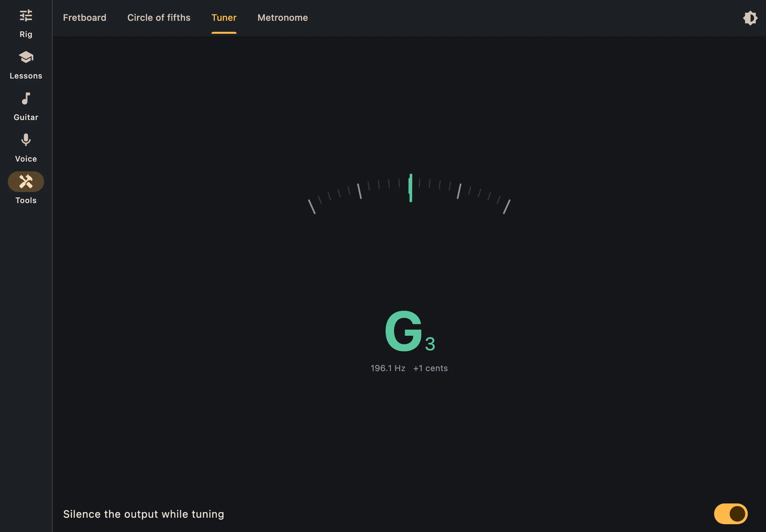Toggle the theme brightness icon
Screen dimensions: 766x532
(x=750, y=18)
